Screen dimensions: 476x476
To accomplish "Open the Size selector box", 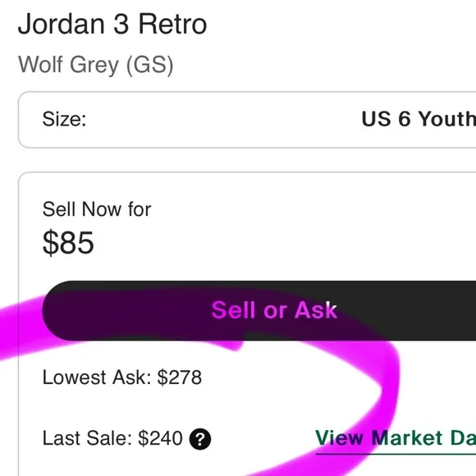I will [x=247, y=120].
